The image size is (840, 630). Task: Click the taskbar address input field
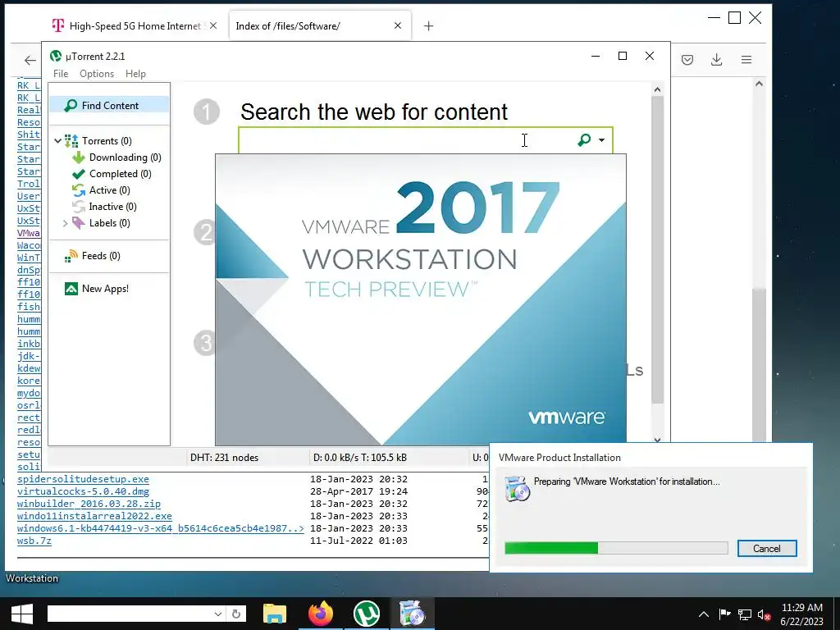coord(129,614)
